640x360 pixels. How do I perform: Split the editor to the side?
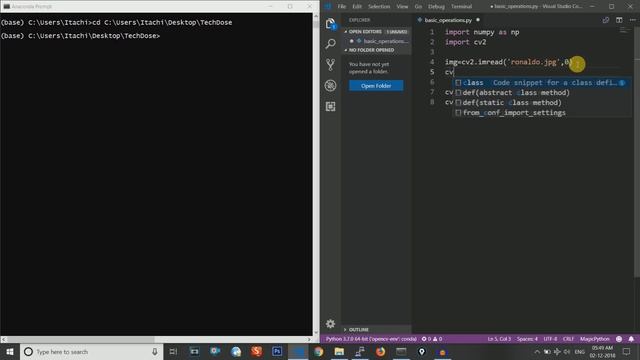coord(619,20)
